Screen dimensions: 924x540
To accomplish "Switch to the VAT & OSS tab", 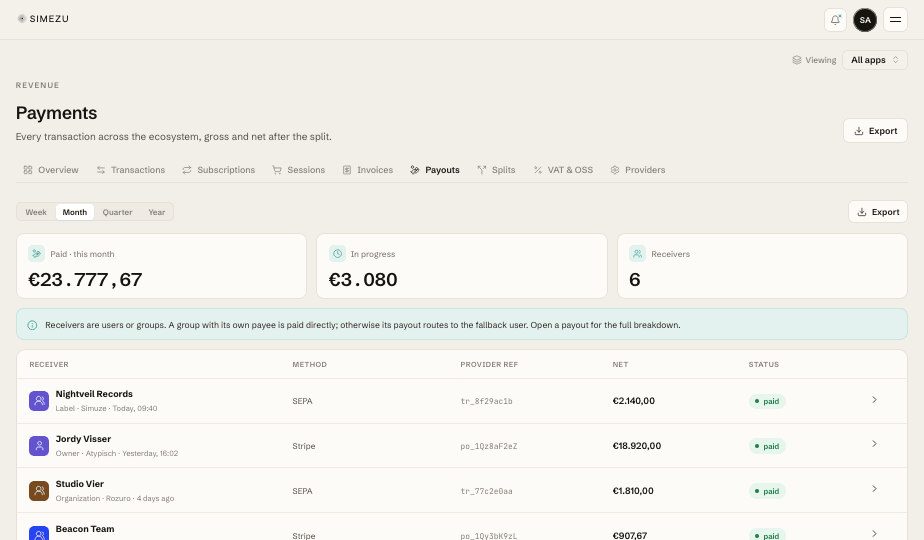I will coord(563,170).
